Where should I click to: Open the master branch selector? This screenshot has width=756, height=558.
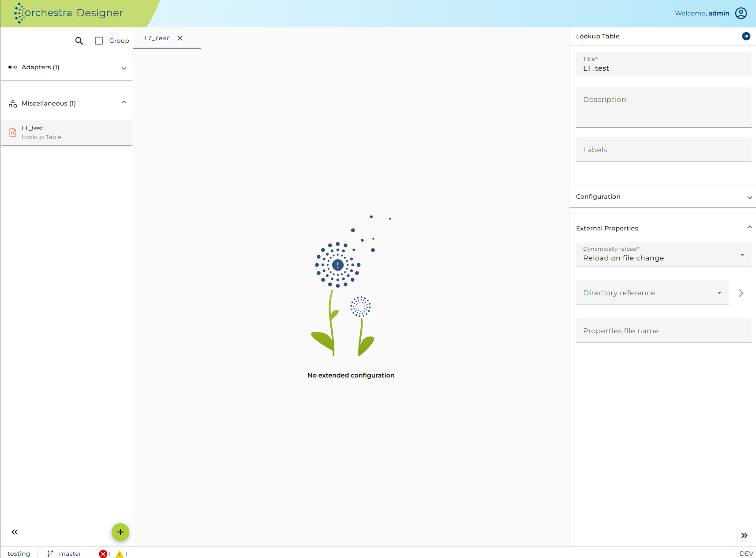[x=64, y=554]
